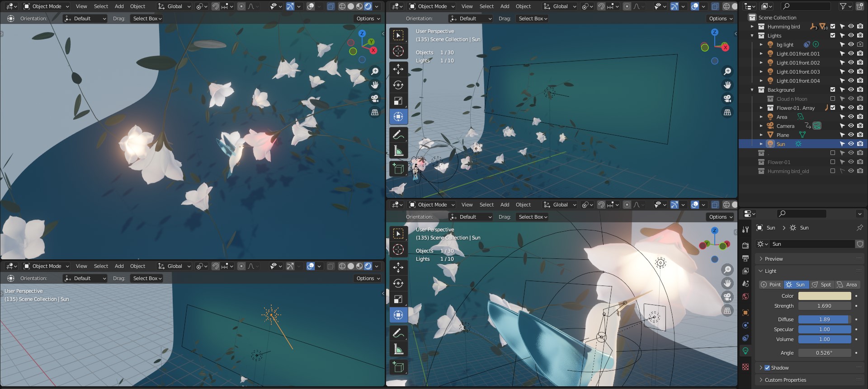
Task: Pin the Sun properties panel
Action: click(x=859, y=228)
